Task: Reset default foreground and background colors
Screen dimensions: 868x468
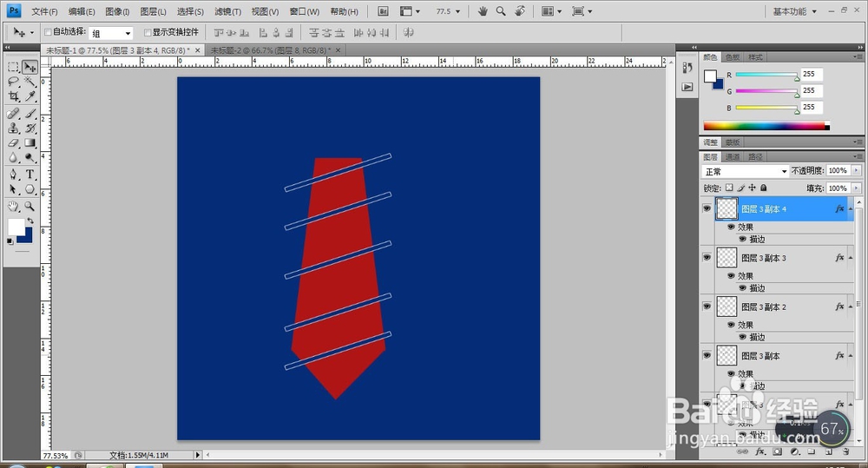Action: 10,241
